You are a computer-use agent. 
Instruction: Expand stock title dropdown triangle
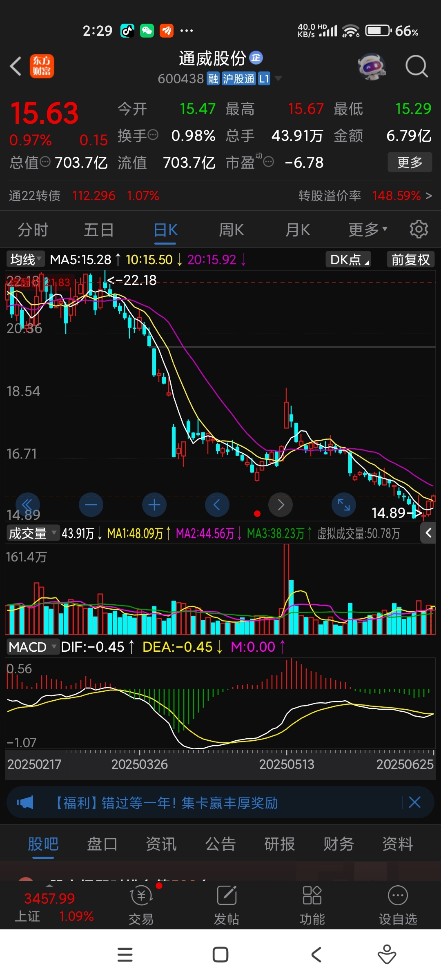278,78
